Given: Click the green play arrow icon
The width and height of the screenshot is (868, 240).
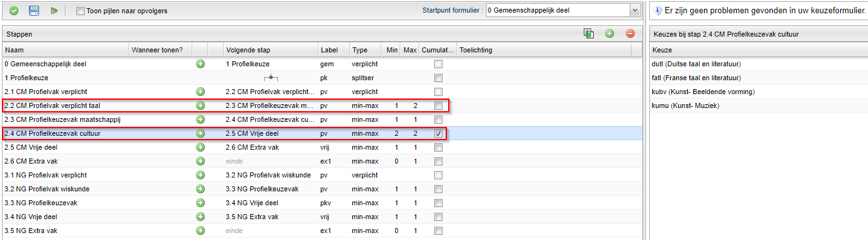Looking at the screenshot, I should pyautogui.click(x=55, y=11).
